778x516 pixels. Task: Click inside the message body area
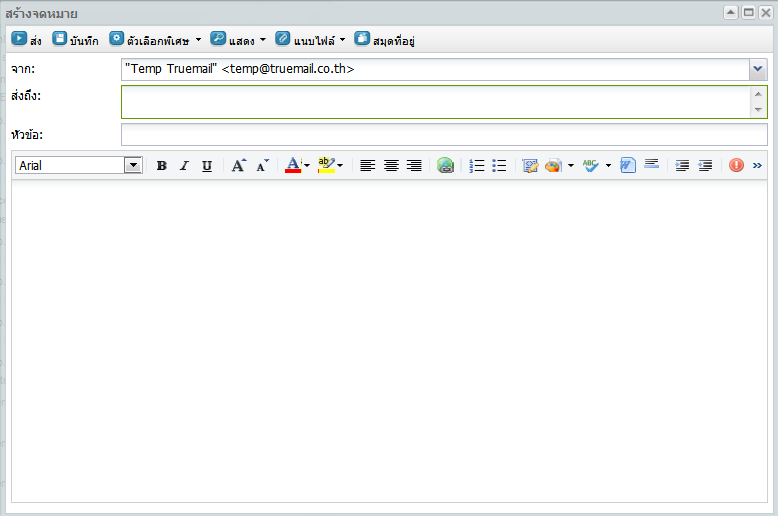point(389,341)
